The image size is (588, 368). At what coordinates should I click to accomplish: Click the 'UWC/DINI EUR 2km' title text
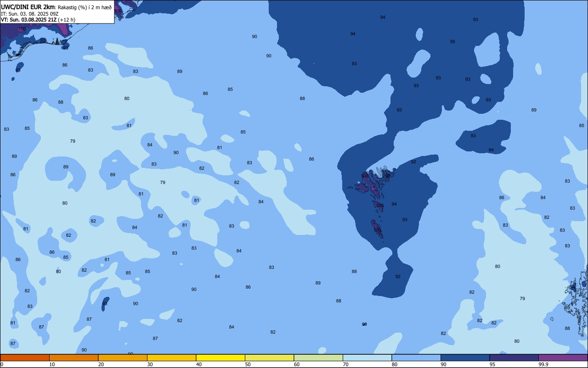[x=28, y=6]
